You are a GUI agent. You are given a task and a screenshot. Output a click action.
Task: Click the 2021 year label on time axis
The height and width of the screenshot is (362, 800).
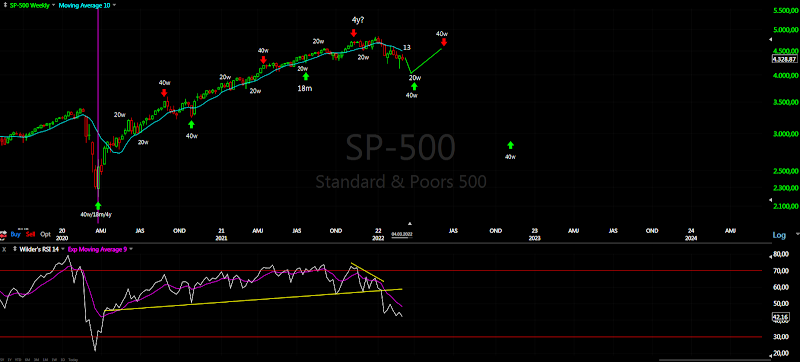tap(221, 239)
